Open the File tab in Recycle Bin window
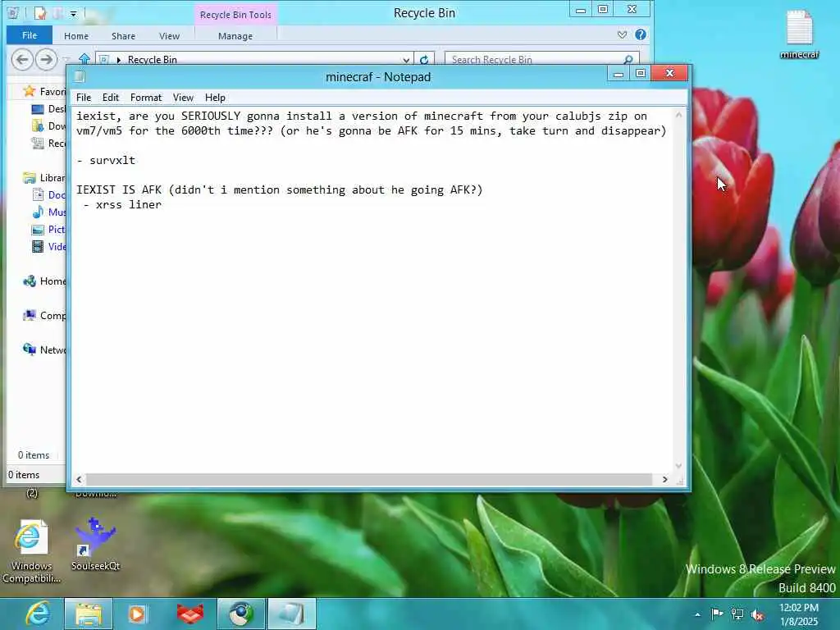Image resolution: width=840 pixels, height=630 pixels. coord(30,35)
